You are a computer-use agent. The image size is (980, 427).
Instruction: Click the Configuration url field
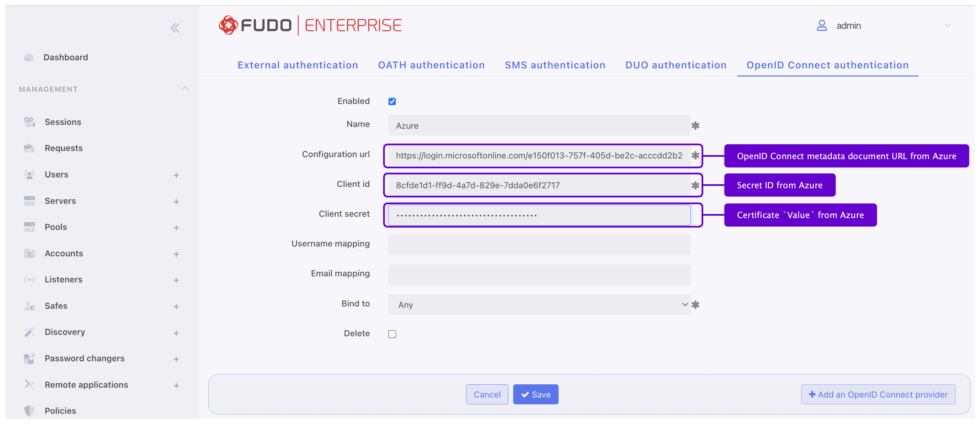click(539, 155)
